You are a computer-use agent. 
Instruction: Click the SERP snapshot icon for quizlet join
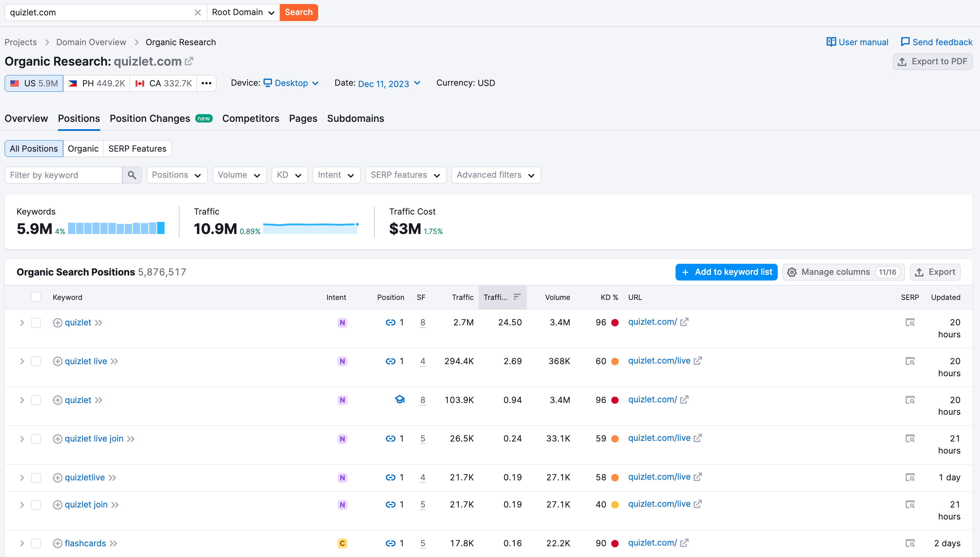point(910,504)
